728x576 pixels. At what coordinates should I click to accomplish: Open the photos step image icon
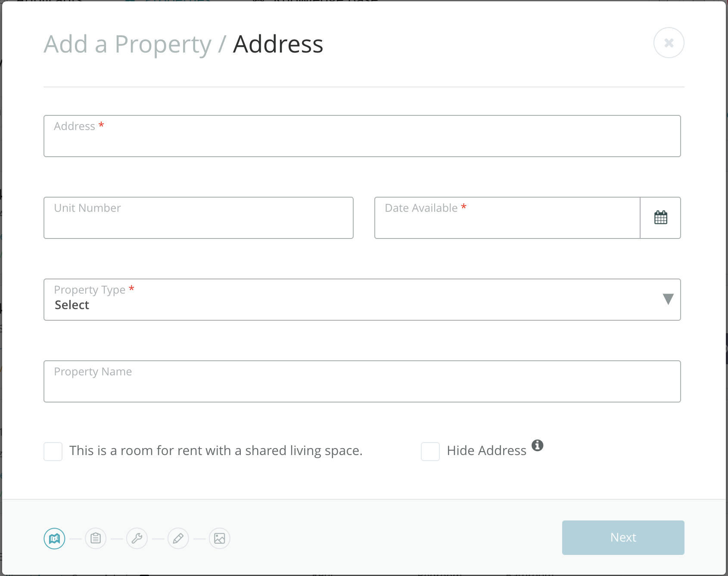(219, 538)
